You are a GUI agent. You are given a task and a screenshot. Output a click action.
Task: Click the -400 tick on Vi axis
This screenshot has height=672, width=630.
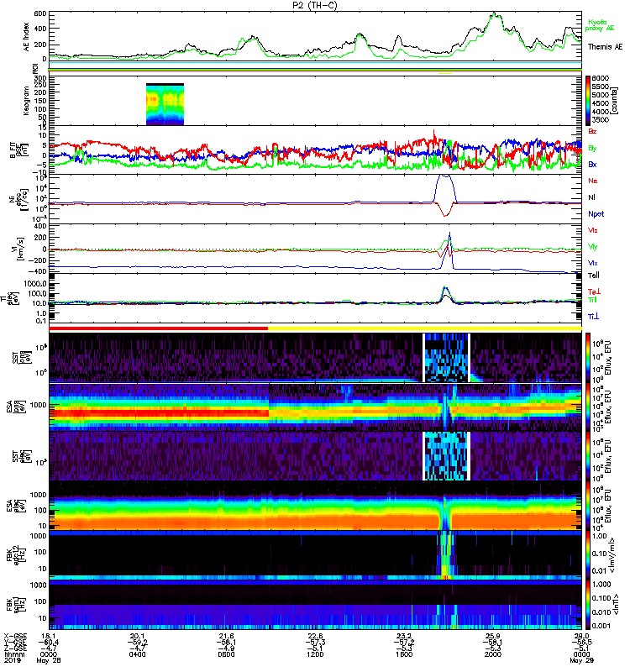coord(38,271)
